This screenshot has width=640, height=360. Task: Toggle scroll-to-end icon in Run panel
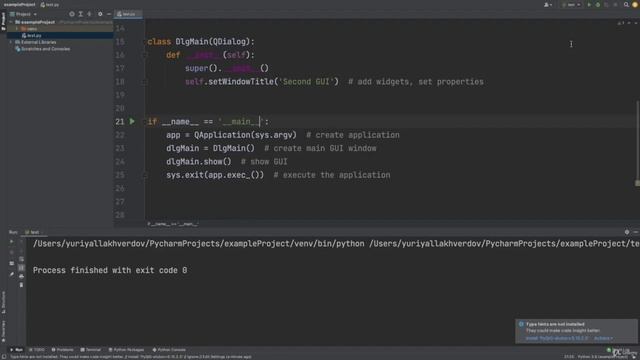click(21, 267)
